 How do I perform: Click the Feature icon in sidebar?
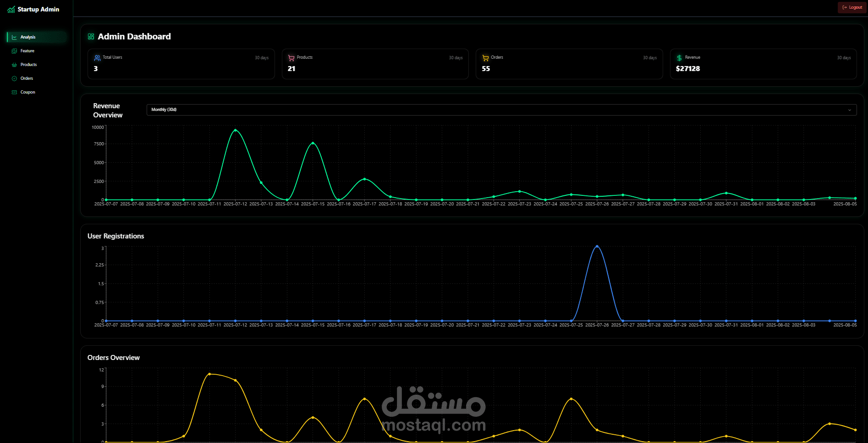click(x=14, y=51)
